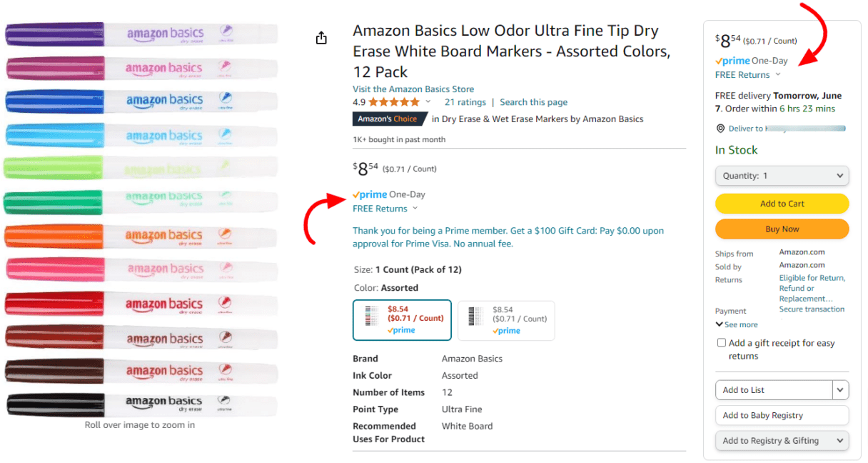Select the second color variant option

click(x=506, y=319)
